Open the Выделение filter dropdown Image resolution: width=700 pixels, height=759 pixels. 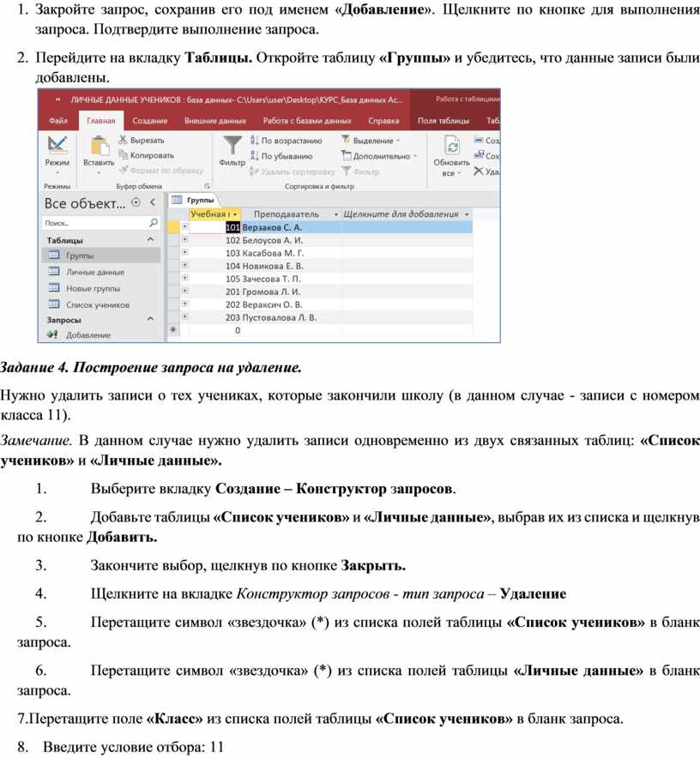point(371,141)
